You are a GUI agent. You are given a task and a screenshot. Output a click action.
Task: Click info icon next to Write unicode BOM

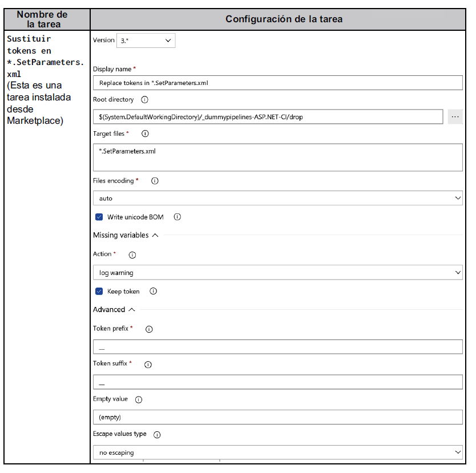(177, 217)
